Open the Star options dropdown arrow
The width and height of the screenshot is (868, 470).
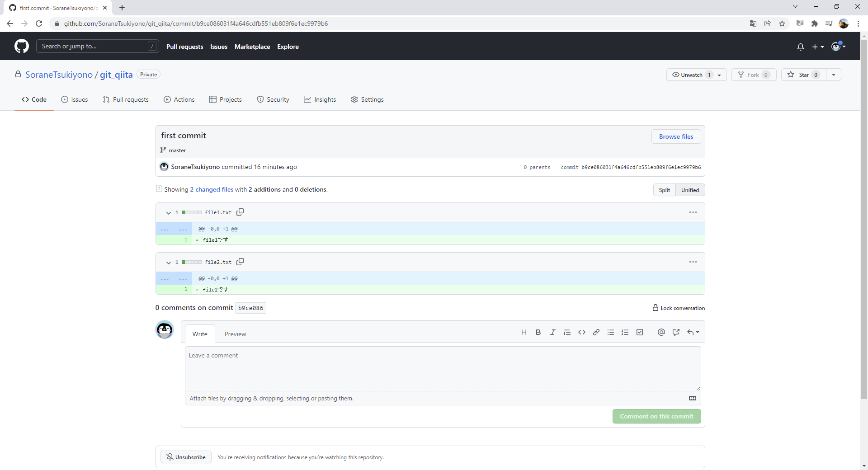pyautogui.click(x=834, y=75)
